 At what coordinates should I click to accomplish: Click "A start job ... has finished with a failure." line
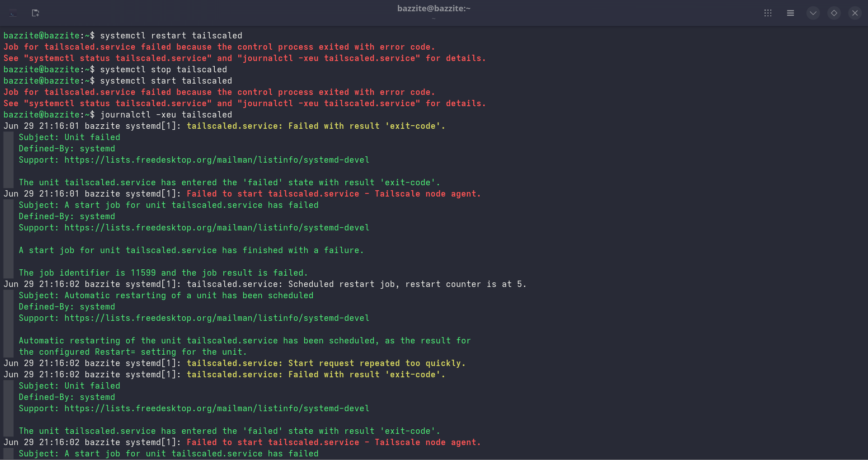[191, 250]
